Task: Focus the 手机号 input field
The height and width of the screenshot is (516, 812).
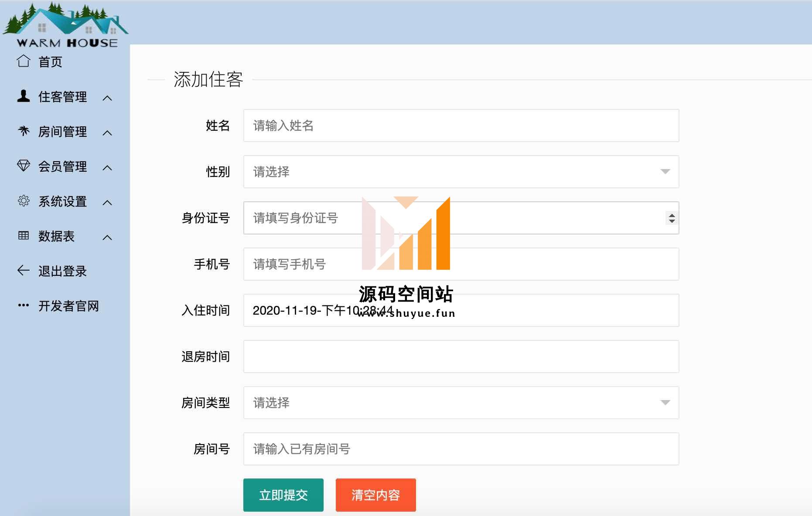Action: (461, 264)
